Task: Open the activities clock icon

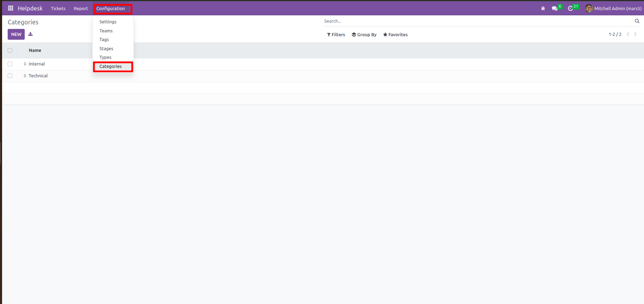Action: (x=570, y=8)
